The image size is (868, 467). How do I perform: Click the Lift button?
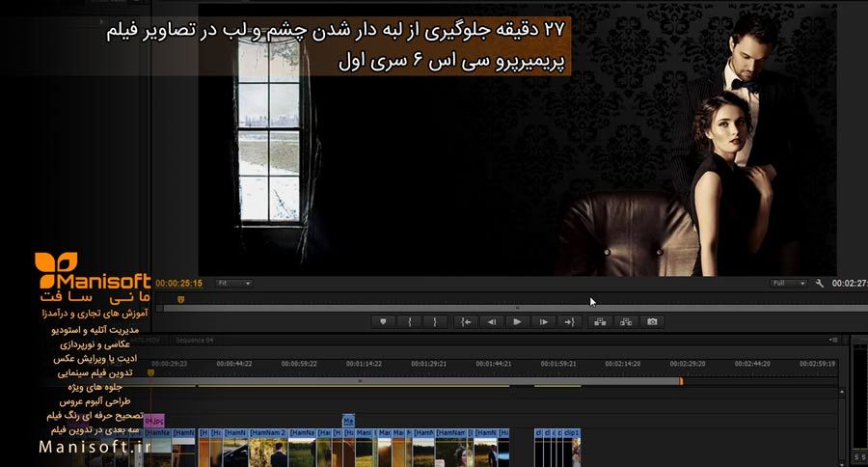point(600,322)
